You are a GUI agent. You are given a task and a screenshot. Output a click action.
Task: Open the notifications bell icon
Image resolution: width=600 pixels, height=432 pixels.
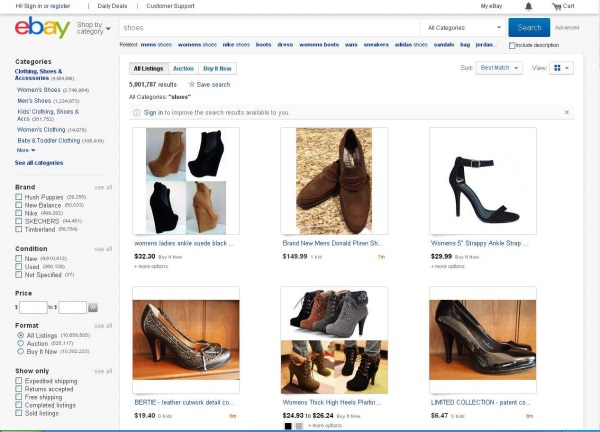528,6
